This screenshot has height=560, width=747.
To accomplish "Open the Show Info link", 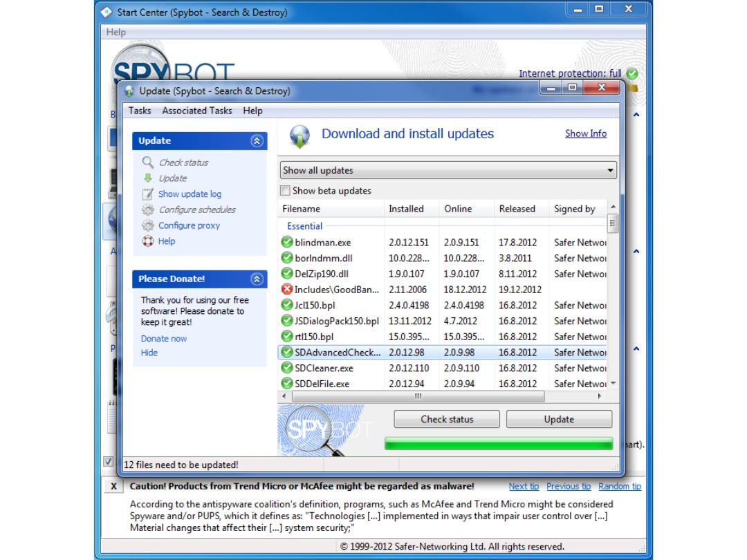I will pos(586,133).
